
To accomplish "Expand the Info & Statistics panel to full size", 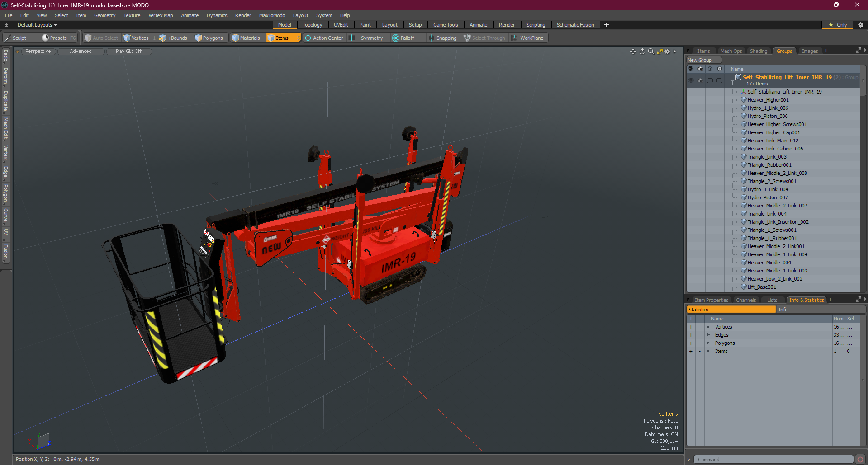I will [x=858, y=300].
